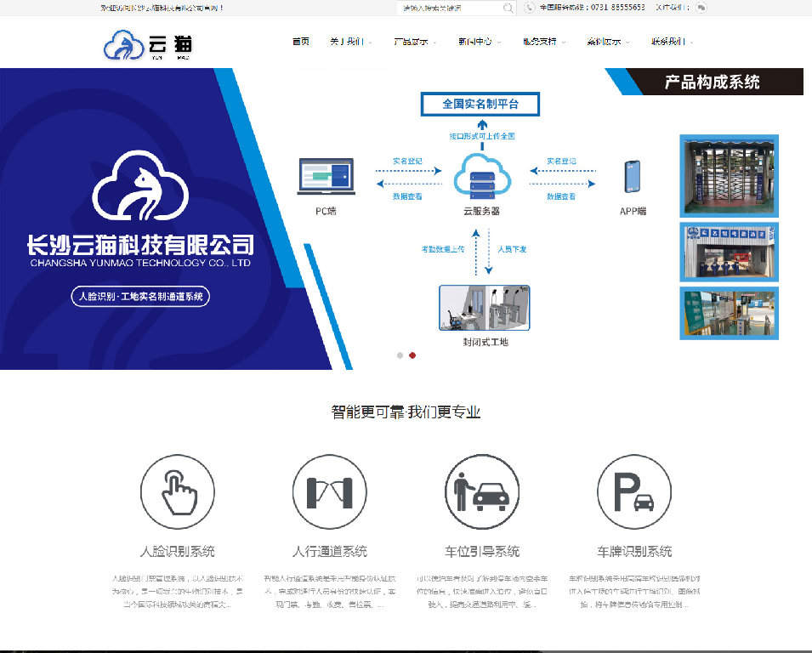Open the bottom blue-framed site photo

tap(730, 313)
